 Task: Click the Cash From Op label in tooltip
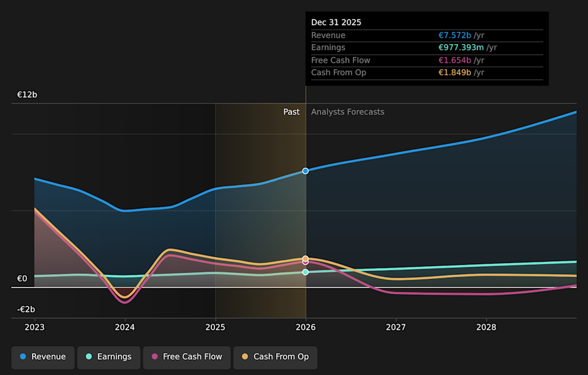[339, 73]
